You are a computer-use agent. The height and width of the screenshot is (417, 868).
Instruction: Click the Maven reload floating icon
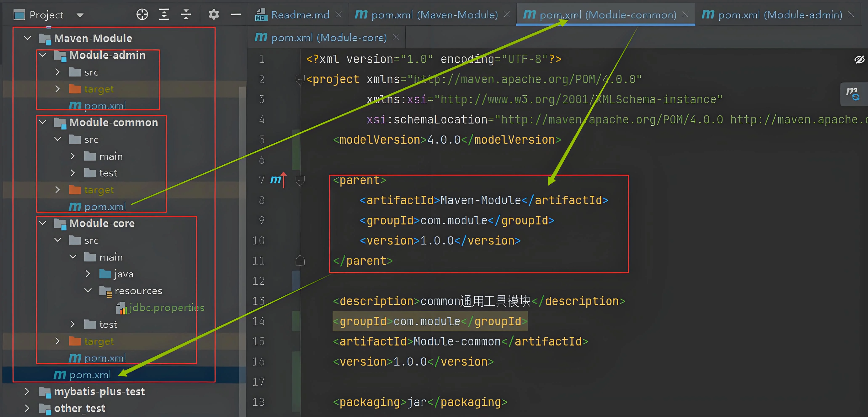pos(853,94)
